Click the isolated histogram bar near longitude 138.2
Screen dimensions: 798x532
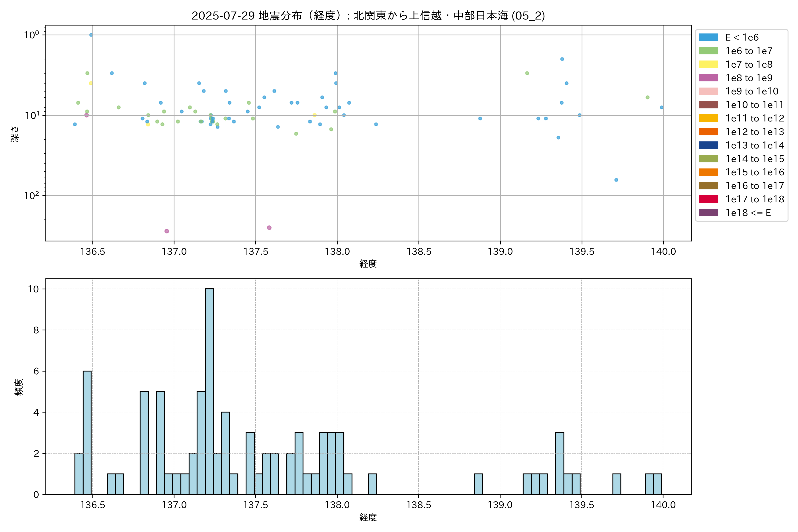pyautogui.click(x=372, y=484)
